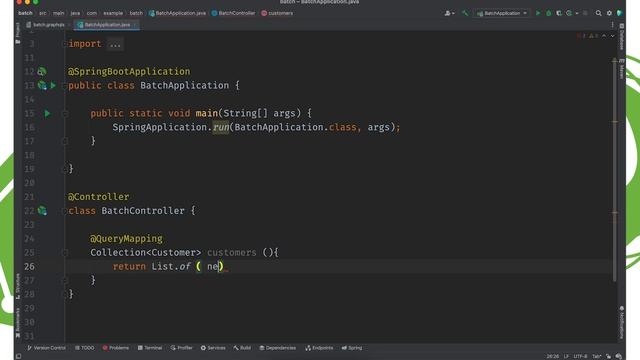Screen dimensions: 640x360
Task: Click cursor position 26:26 in status bar
Action: pos(553,356)
